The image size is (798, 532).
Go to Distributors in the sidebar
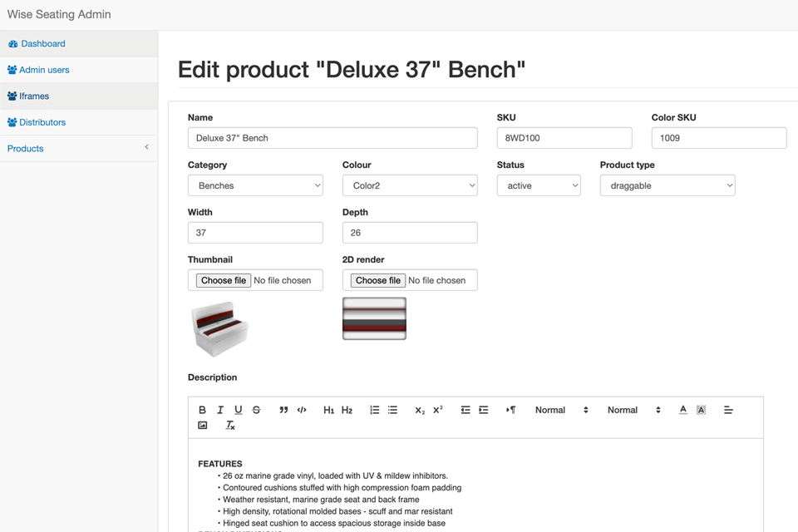[42, 122]
